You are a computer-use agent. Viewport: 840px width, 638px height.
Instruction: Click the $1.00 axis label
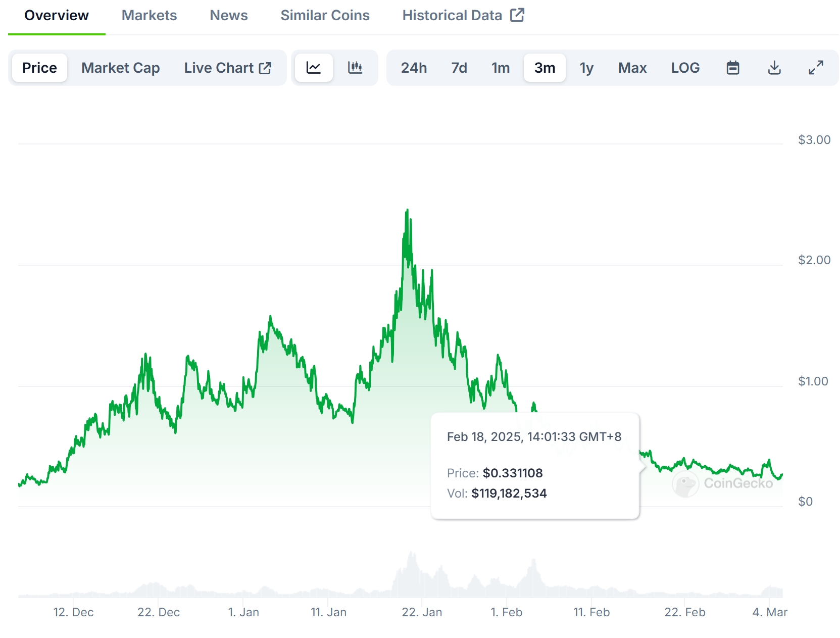[x=813, y=381]
